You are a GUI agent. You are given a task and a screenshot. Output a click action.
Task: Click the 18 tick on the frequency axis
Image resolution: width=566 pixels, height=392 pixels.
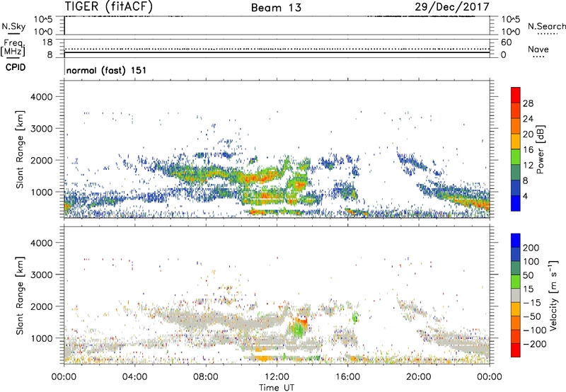pyautogui.click(x=47, y=42)
